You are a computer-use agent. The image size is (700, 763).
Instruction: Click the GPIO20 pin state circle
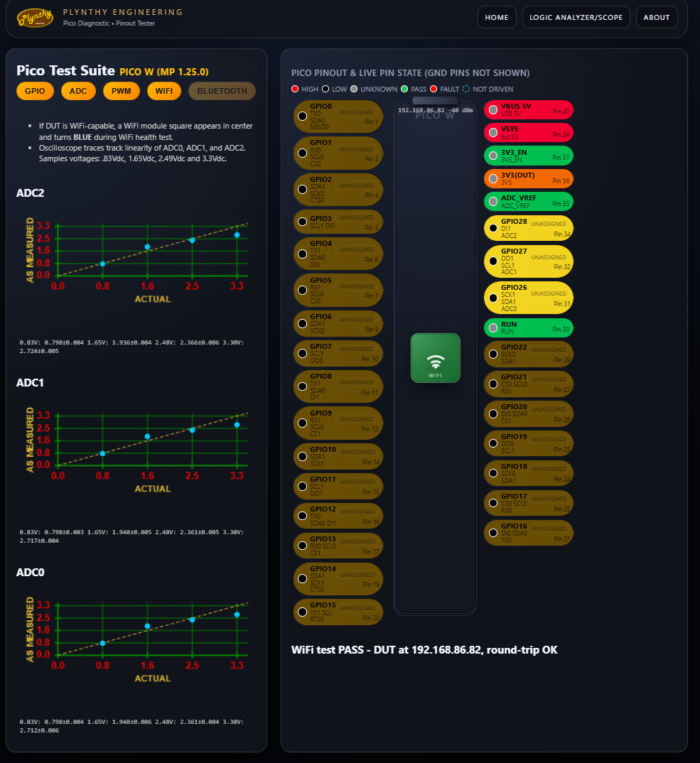pyautogui.click(x=493, y=413)
